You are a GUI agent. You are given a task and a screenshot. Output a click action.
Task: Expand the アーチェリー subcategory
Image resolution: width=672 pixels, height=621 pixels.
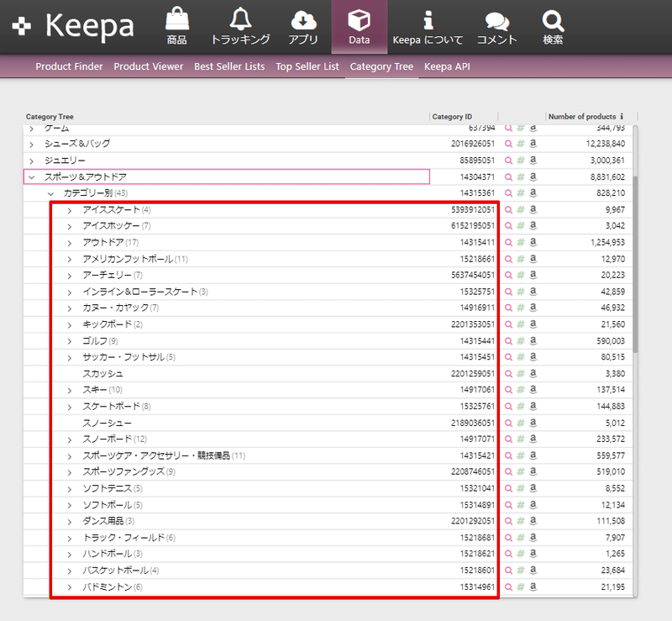click(70, 276)
